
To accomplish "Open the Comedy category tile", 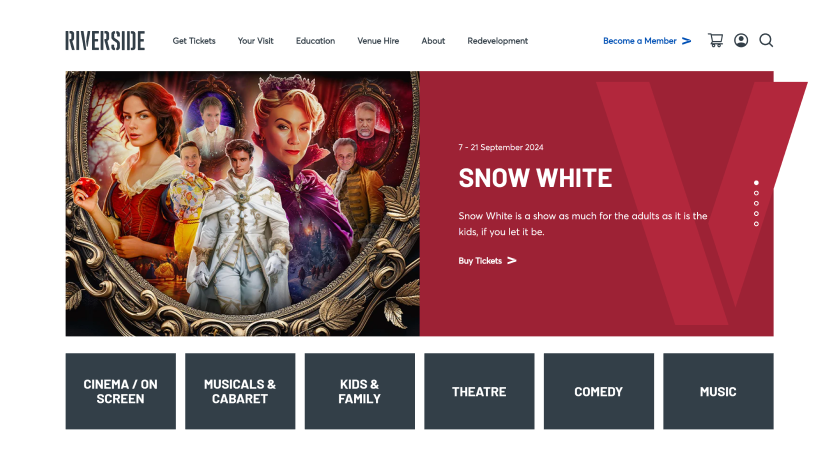I will 599,391.
